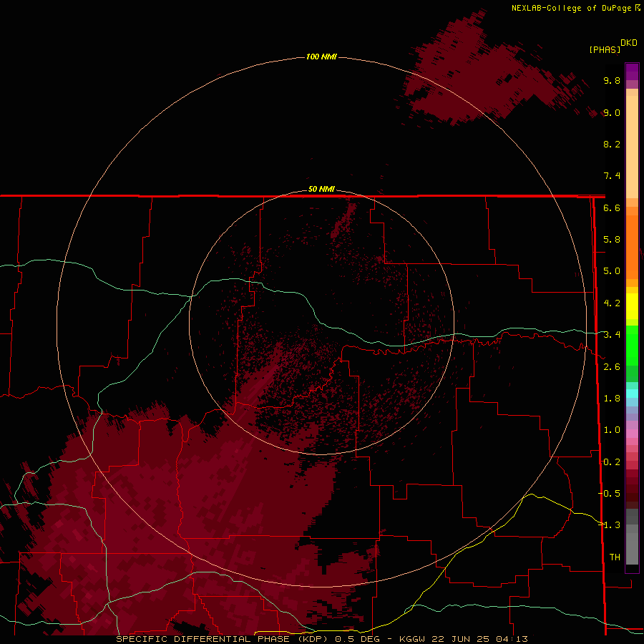This screenshot has height=644, width=644.
Task: Click the 50 NMI range ring label
Action: point(321,189)
